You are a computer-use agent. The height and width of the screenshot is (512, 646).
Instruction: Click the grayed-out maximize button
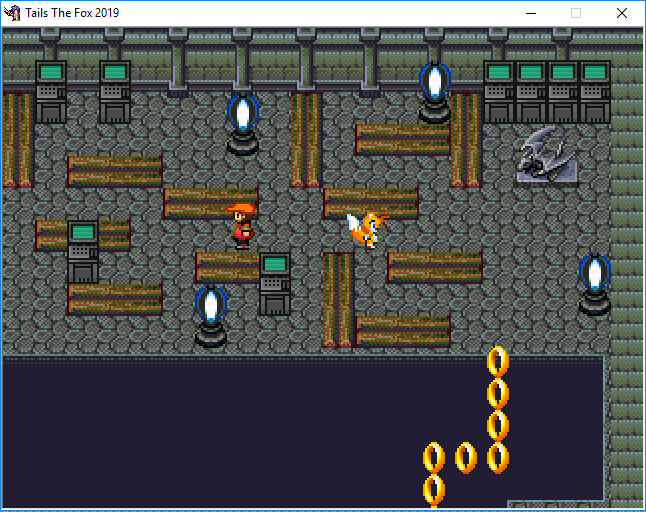(576, 13)
